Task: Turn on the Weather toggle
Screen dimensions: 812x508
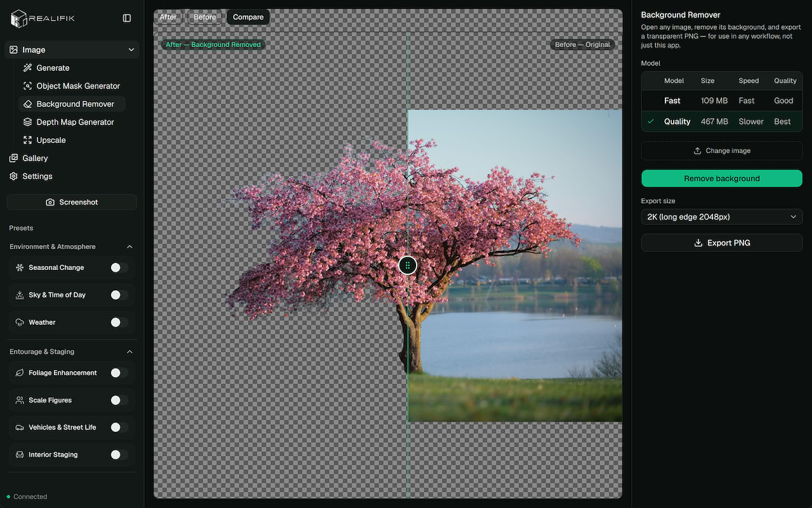Action: [x=119, y=323]
